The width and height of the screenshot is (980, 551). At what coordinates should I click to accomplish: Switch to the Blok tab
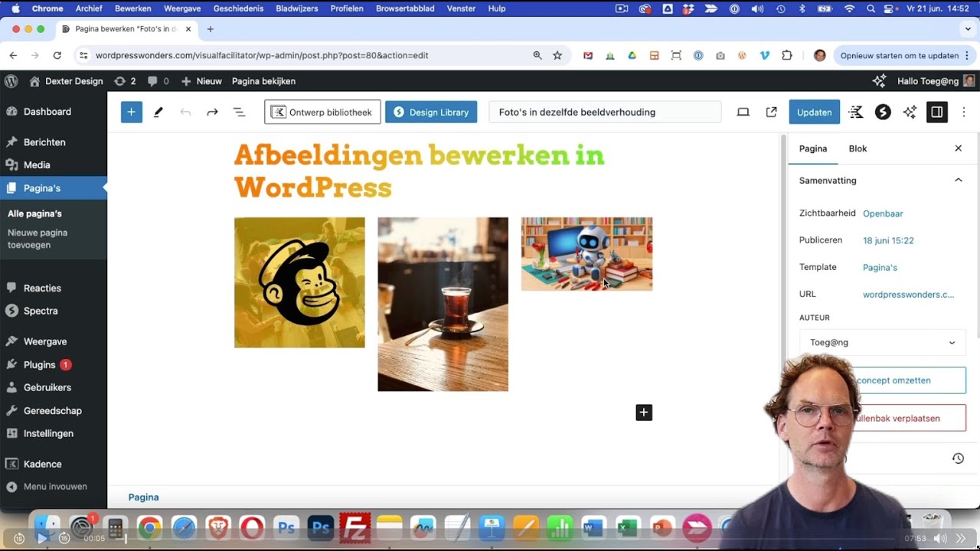pos(857,148)
